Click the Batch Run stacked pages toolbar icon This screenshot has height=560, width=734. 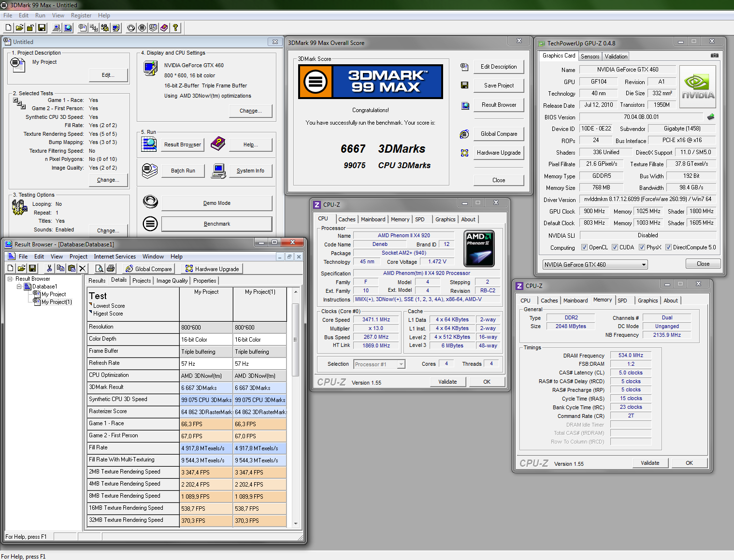[153, 28]
